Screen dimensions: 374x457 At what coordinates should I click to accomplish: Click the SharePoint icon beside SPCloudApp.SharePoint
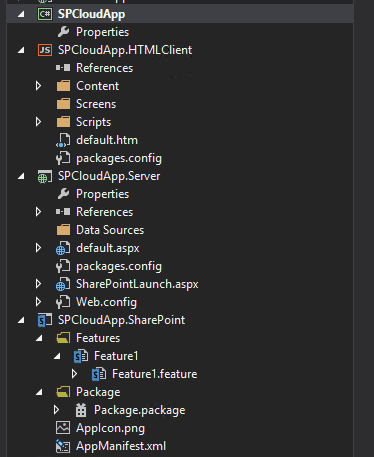[45, 320]
